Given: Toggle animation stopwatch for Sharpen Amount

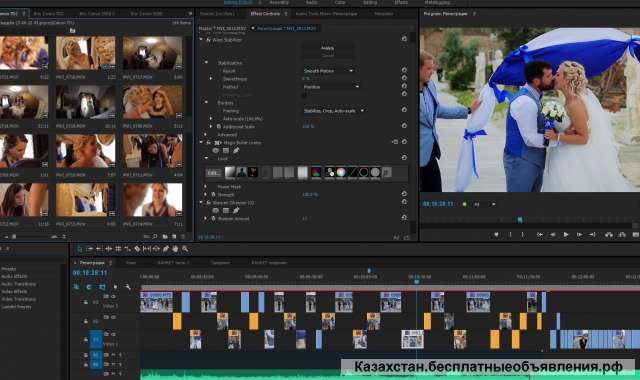Looking at the screenshot, I should pyautogui.click(x=213, y=218).
